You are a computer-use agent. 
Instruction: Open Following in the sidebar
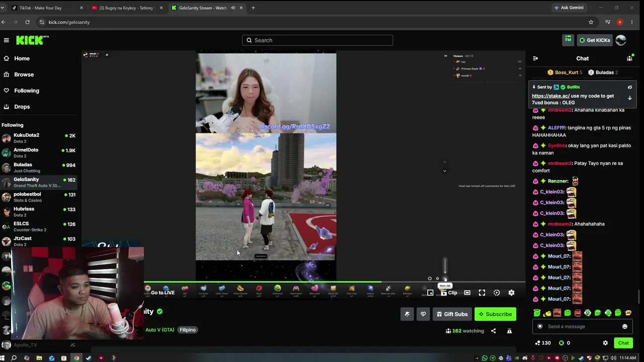[x=27, y=90]
